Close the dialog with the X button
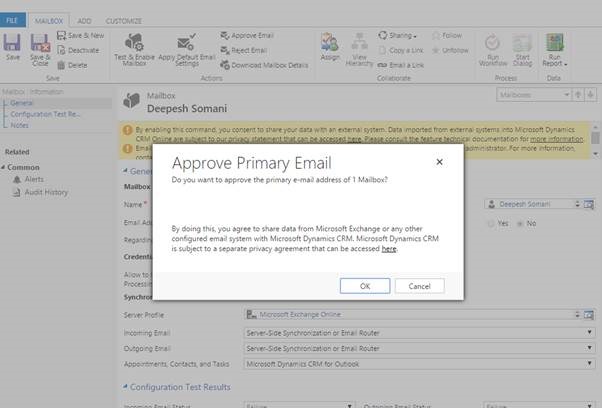602x408 pixels. 438,161
